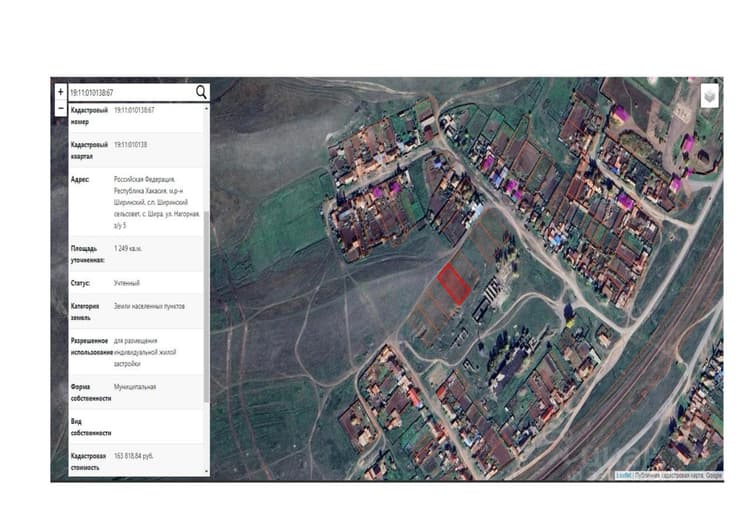Click cadastral quarter value 19:11:010138

pos(130,144)
